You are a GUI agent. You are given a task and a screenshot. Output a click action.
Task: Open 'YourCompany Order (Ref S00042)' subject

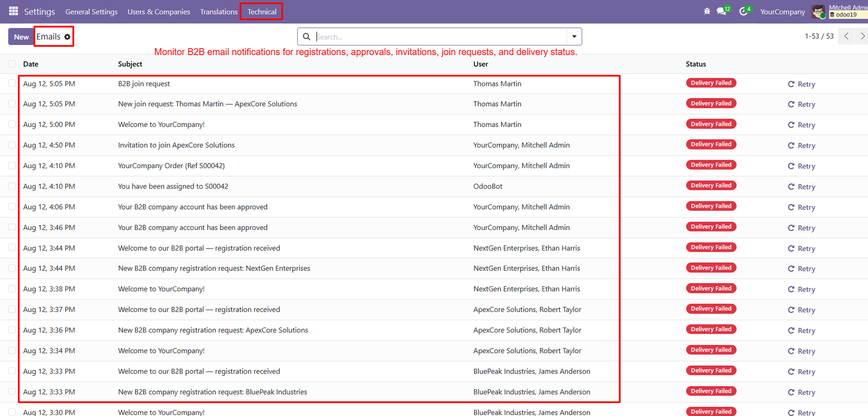[x=171, y=165]
